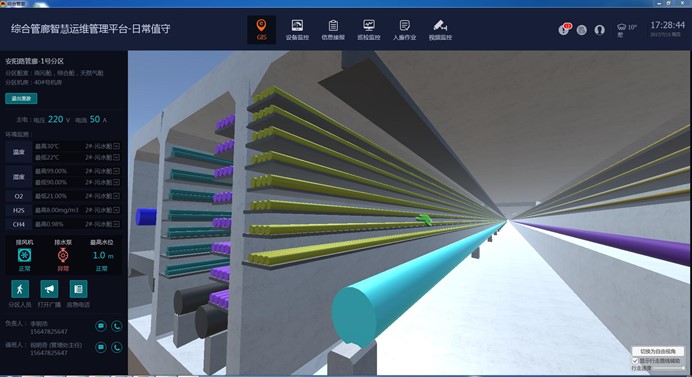Adjust the 行走速度 slider
Viewport: 692px width, 377px height.
coord(669,368)
